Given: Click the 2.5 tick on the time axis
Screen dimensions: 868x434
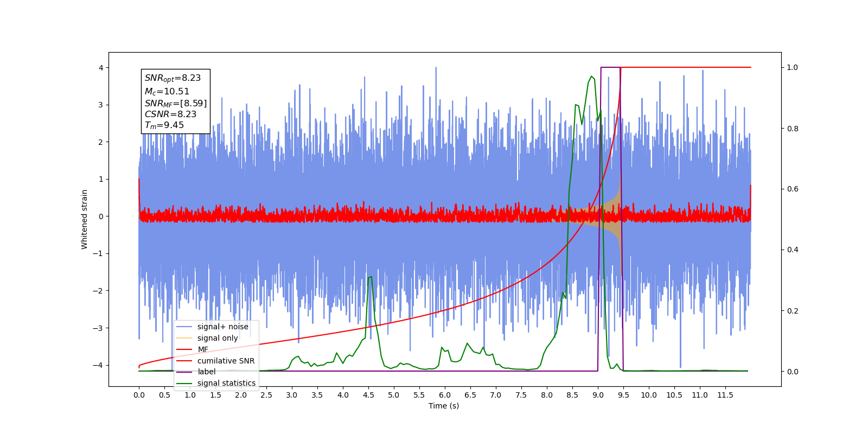Looking at the screenshot, I should coord(266,395).
